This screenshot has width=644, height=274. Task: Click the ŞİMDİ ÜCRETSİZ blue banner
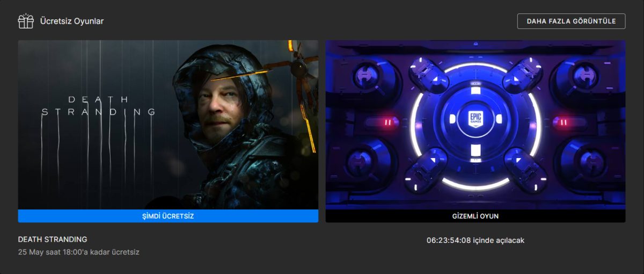[x=168, y=216]
